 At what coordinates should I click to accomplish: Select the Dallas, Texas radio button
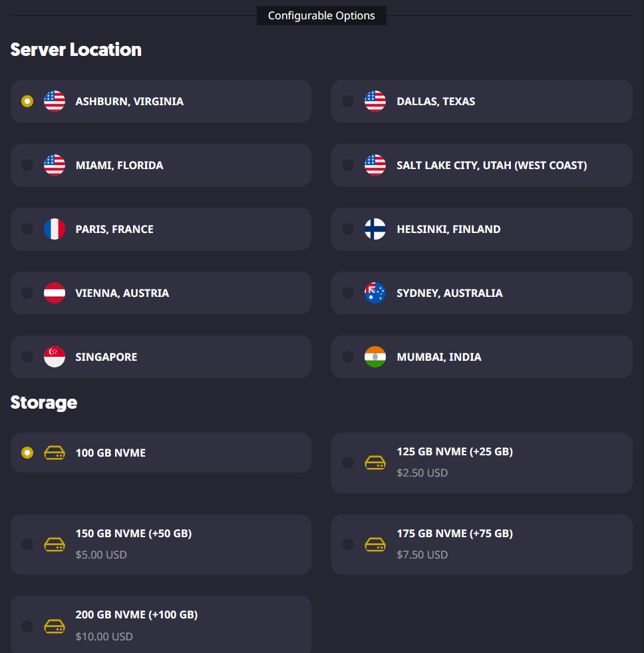348,101
